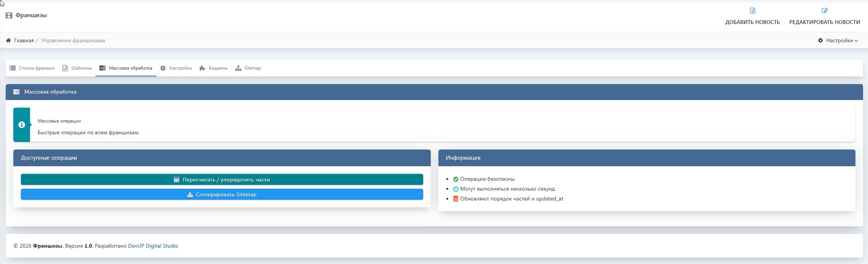Viewport: 868px width, 264px height.
Task: Click the Доступные операции panel header
Action: tap(222, 158)
